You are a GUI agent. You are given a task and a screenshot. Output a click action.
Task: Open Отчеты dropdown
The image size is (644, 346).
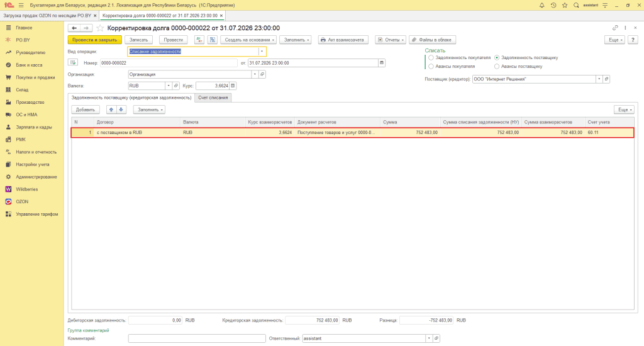390,40
